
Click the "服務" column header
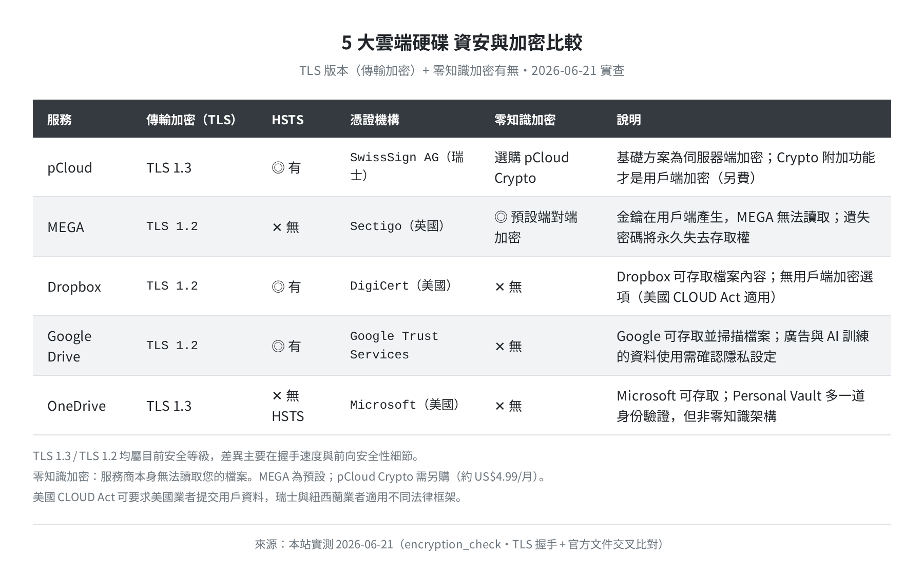pyautogui.click(x=60, y=120)
